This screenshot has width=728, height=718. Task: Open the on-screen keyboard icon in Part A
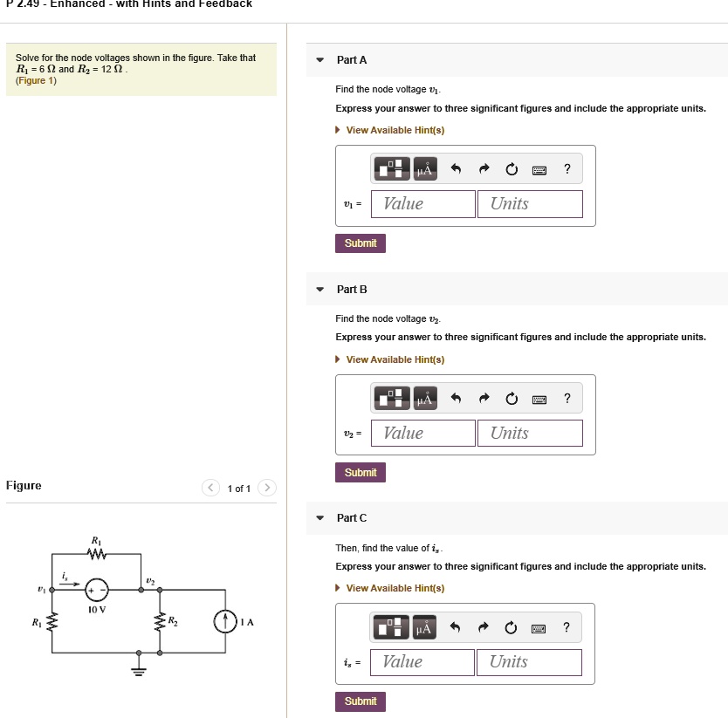click(x=539, y=168)
